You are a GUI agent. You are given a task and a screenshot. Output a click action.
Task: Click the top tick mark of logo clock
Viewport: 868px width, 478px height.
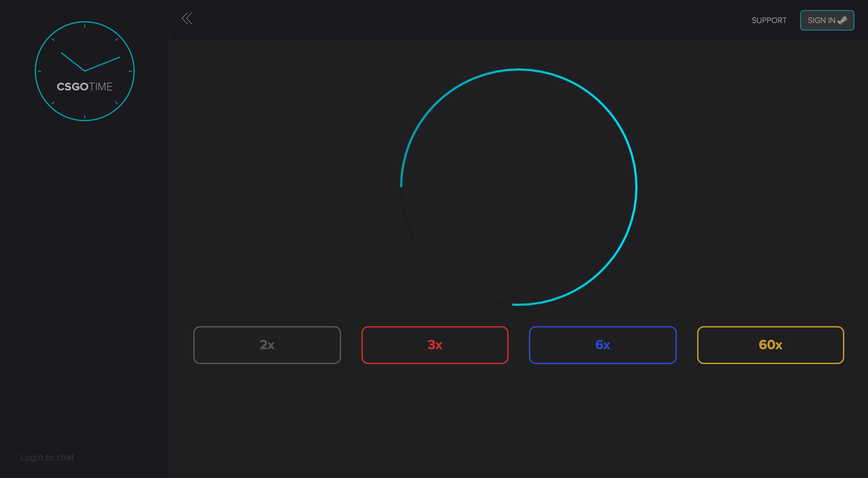[x=85, y=26]
